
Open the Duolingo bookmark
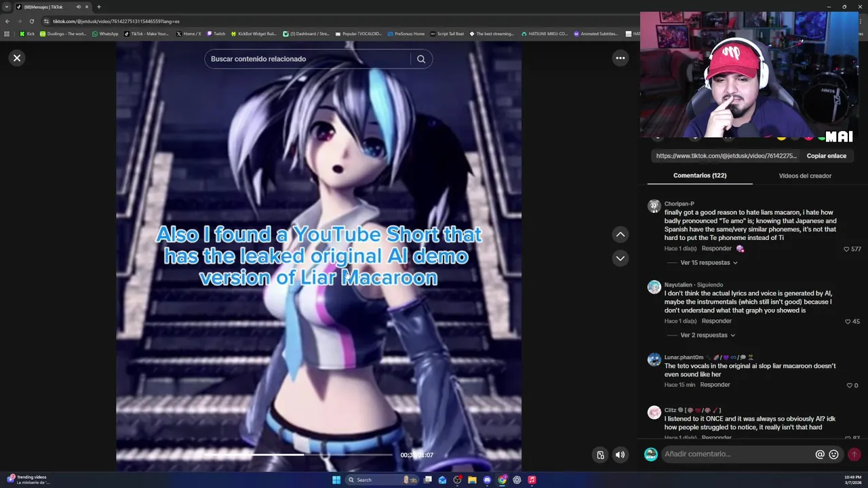[63, 34]
